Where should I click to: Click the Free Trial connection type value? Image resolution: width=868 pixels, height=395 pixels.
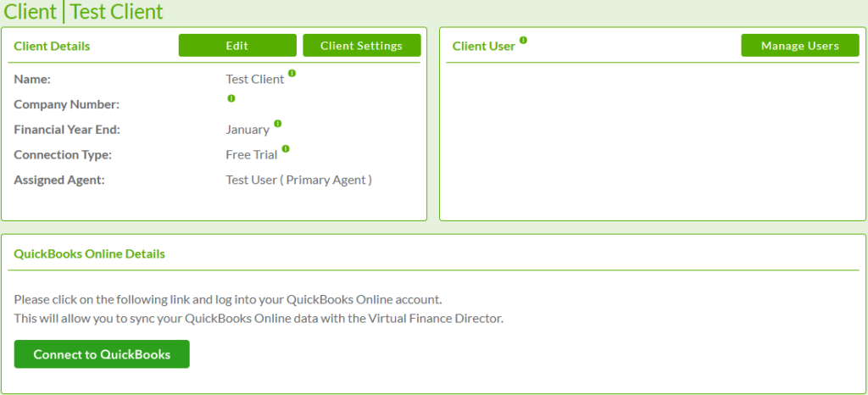pos(251,154)
